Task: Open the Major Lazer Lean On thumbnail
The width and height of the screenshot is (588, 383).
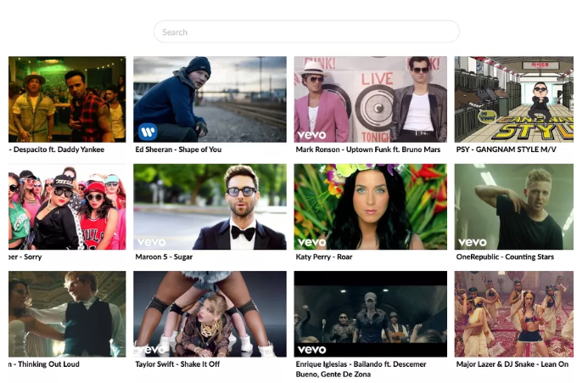Action: 513,314
